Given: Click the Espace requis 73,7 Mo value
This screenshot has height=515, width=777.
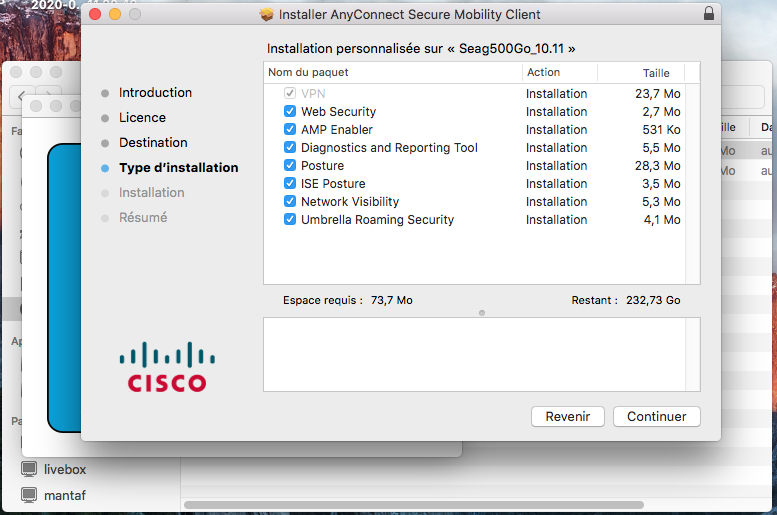Looking at the screenshot, I should [x=391, y=300].
